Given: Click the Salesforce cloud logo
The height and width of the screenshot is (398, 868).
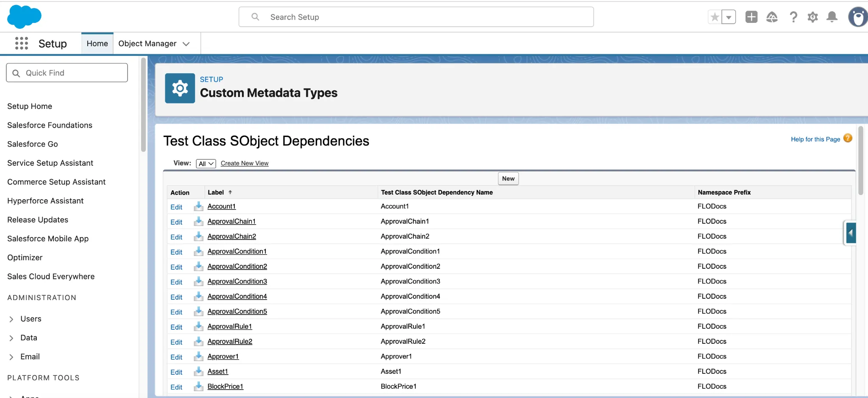Looking at the screenshot, I should coord(24,17).
